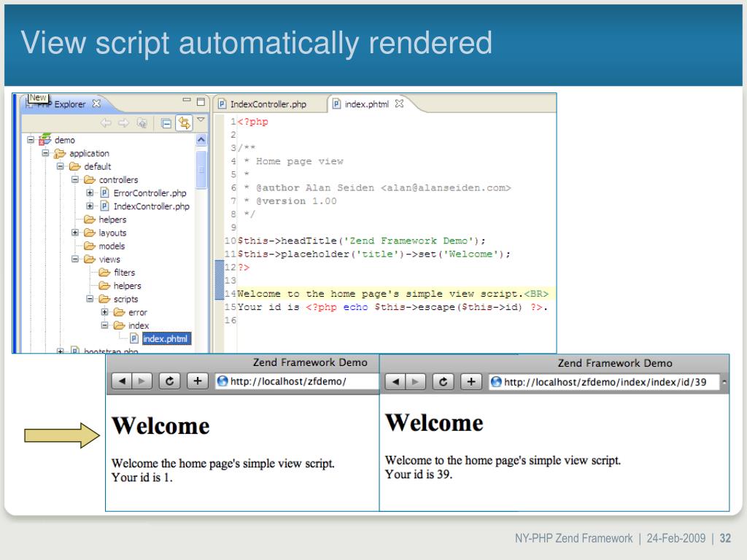747x560 pixels.
Task: Select index.phtml in the explorer tree
Action: pyautogui.click(x=166, y=338)
